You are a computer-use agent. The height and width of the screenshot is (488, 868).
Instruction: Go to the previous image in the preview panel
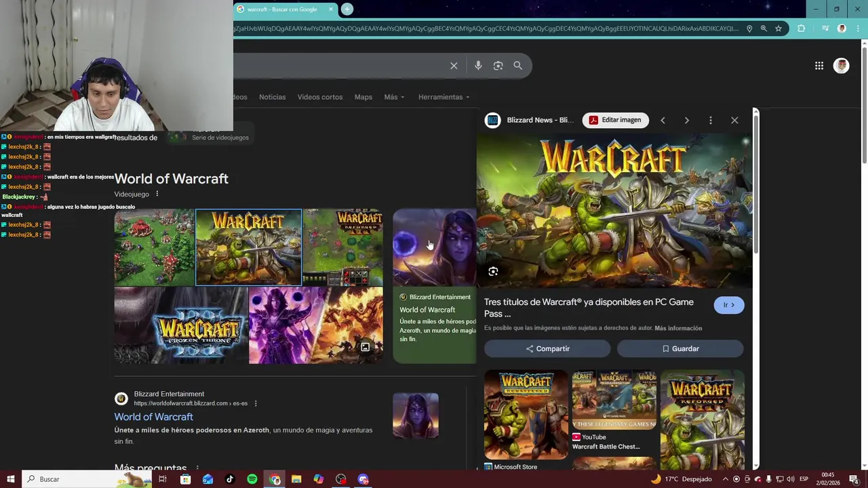[x=663, y=120]
